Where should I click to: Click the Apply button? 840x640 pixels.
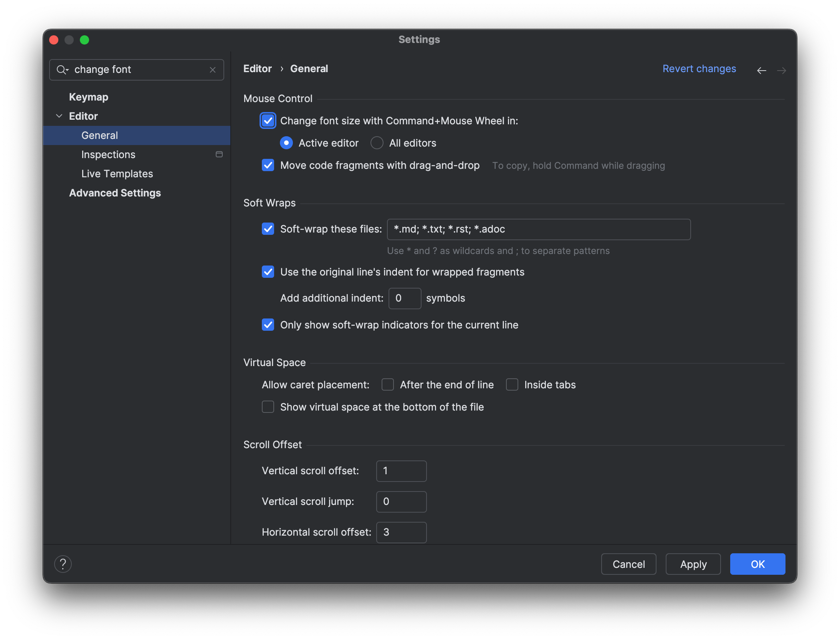tap(693, 564)
